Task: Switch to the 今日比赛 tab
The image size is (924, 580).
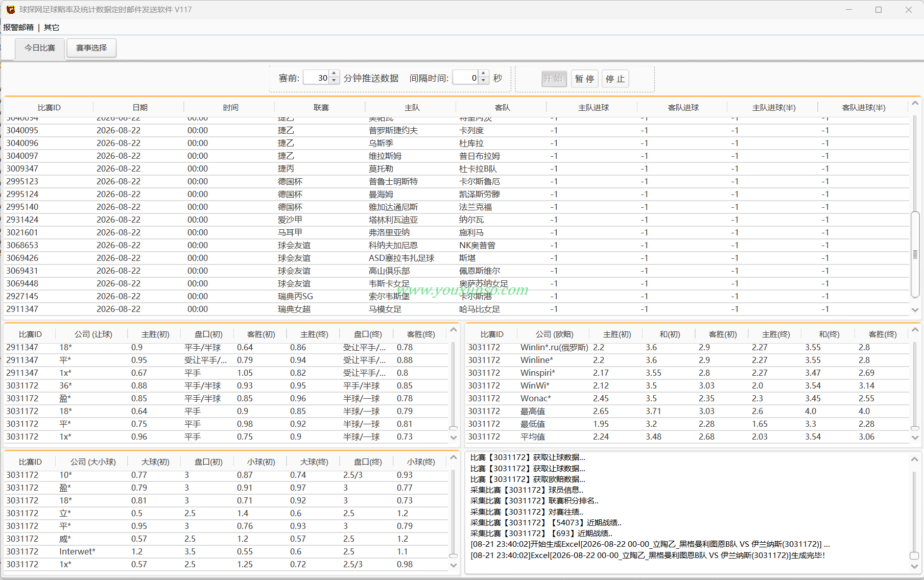Action: pyautogui.click(x=40, y=48)
